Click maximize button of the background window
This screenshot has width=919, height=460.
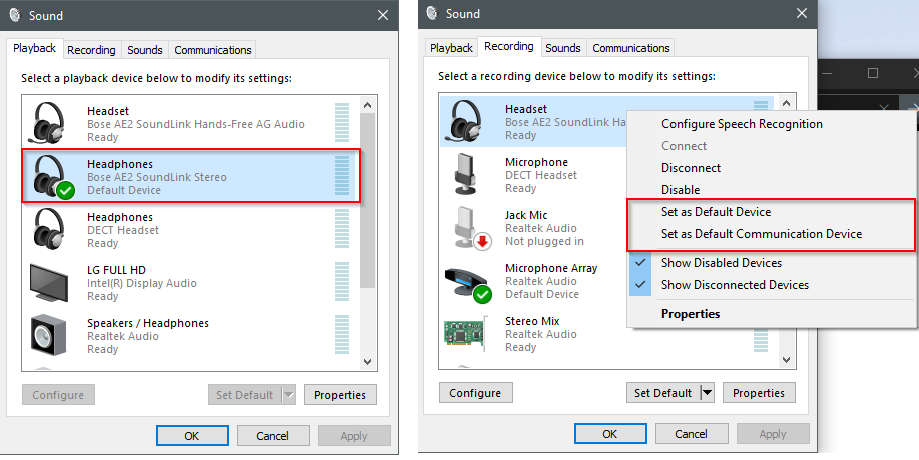pyautogui.click(x=873, y=73)
